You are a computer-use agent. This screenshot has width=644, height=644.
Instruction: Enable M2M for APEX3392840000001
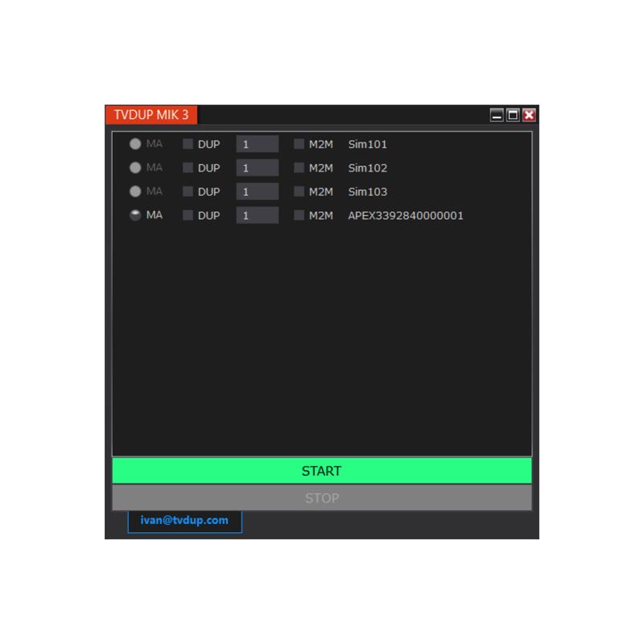tap(299, 215)
